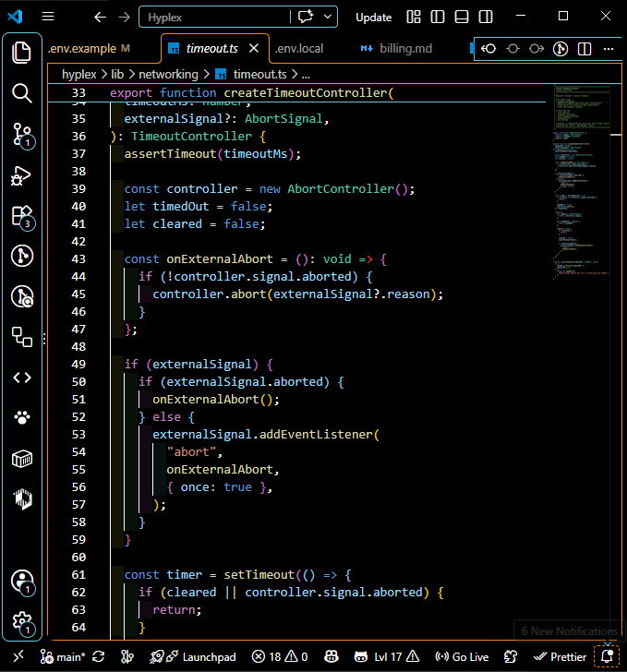Screen dimensions: 627x672
Task: Toggle the secondary side bar layout
Action: 486,18
